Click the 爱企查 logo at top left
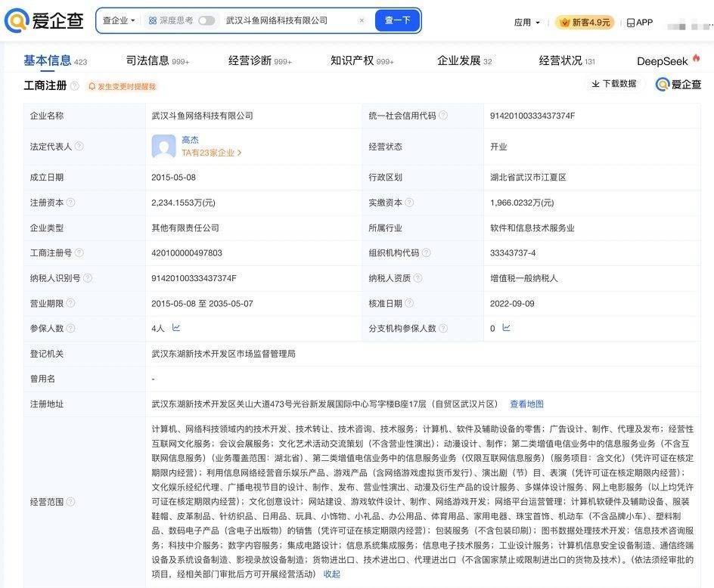Screen dimensions: 714x588 pyautogui.click(x=44, y=20)
